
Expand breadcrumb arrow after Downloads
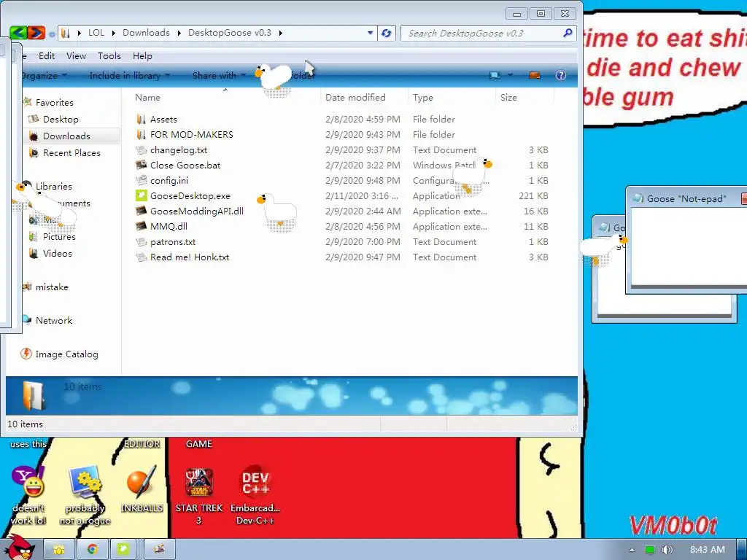(x=179, y=33)
